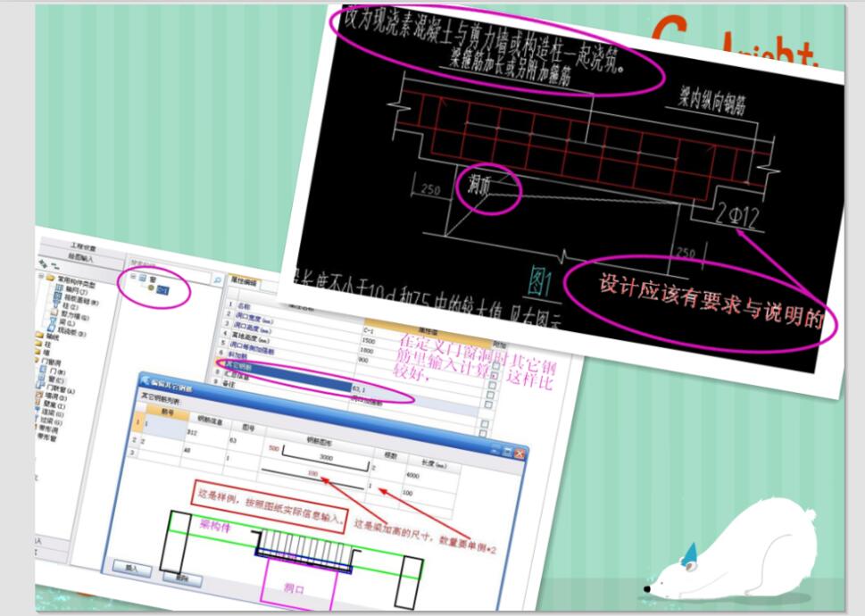
Task: Select the 其它钢筋 property row
Action: (287, 376)
